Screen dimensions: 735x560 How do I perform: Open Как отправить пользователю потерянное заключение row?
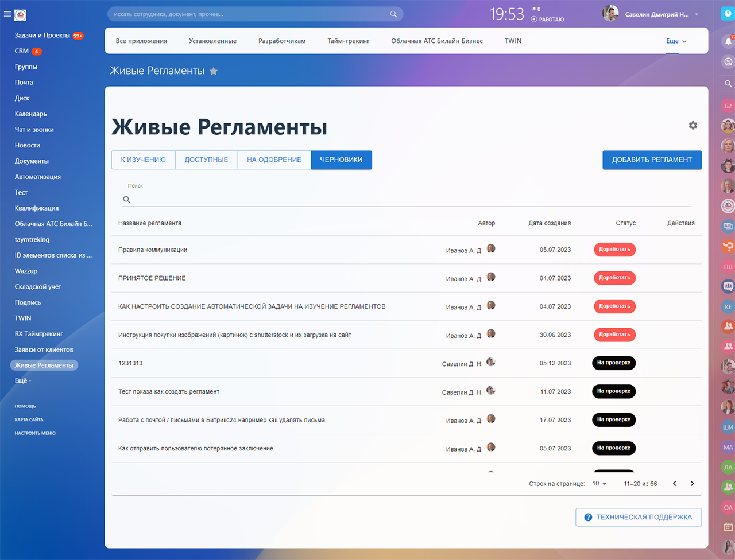(x=407, y=449)
